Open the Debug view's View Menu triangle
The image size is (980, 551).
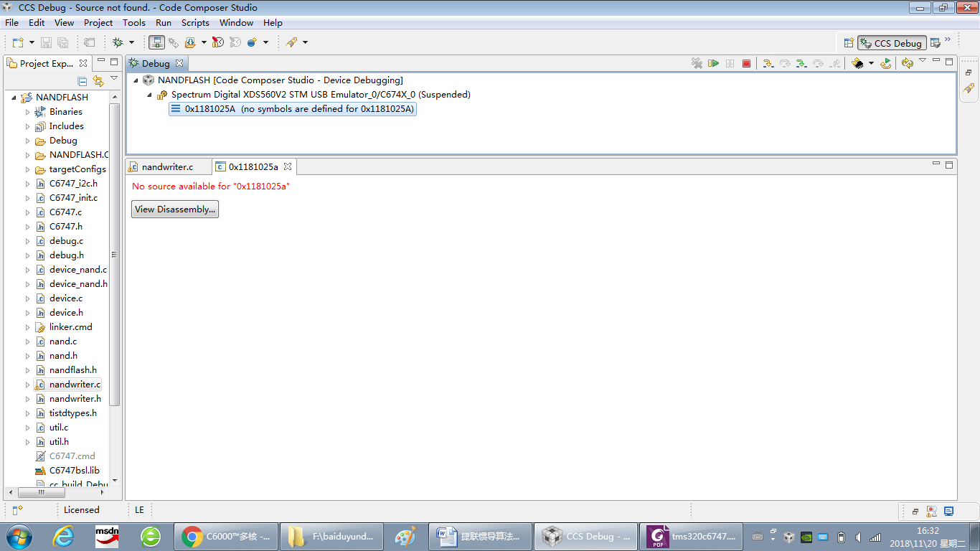[x=923, y=61]
